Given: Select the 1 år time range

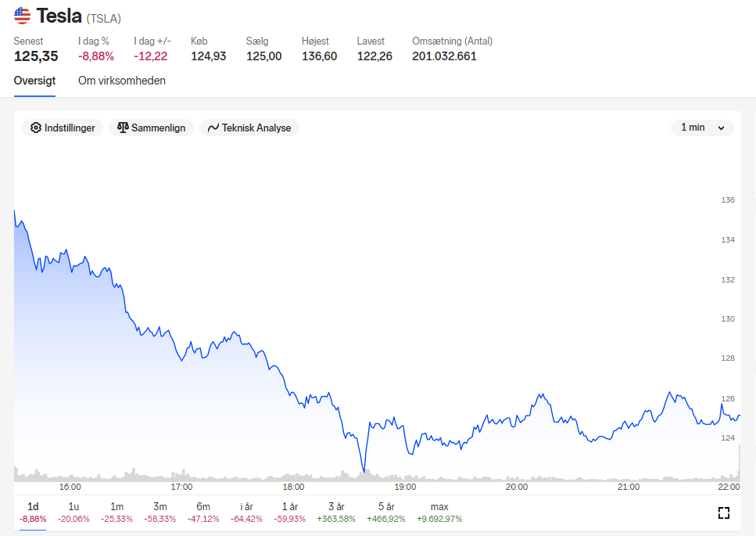Looking at the screenshot, I should [x=290, y=513].
